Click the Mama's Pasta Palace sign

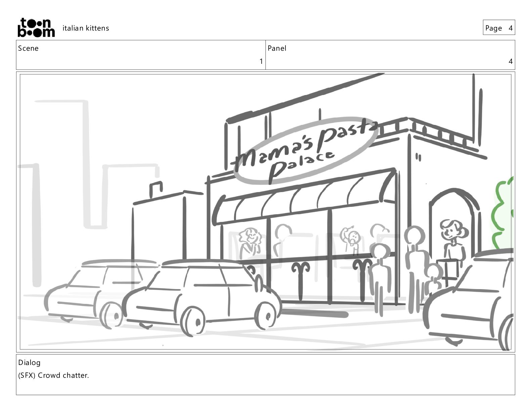tap(306, 151)
